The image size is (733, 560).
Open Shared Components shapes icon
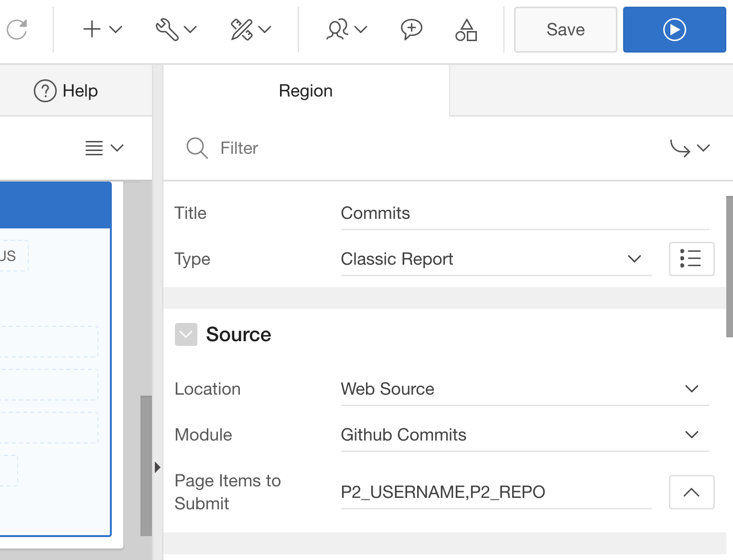pos(466,30)
